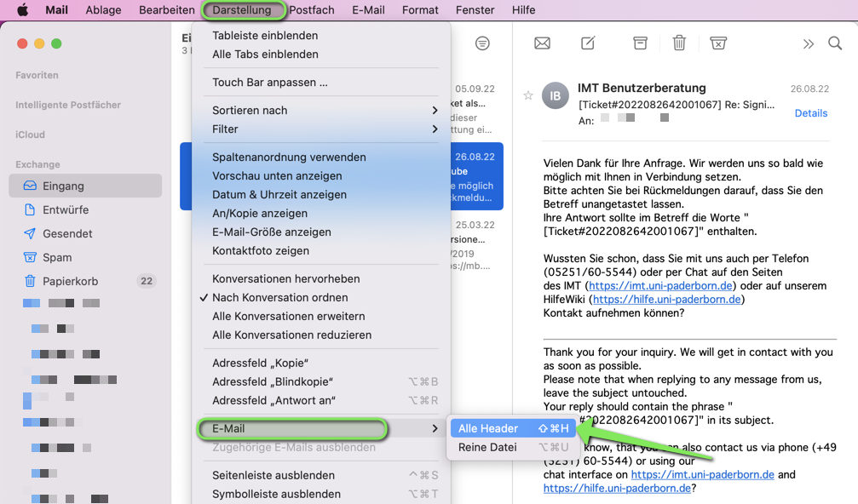Toggle Vorschau unten anzeigen
This screenshot has width=858, height=504.
coord(321,176)
